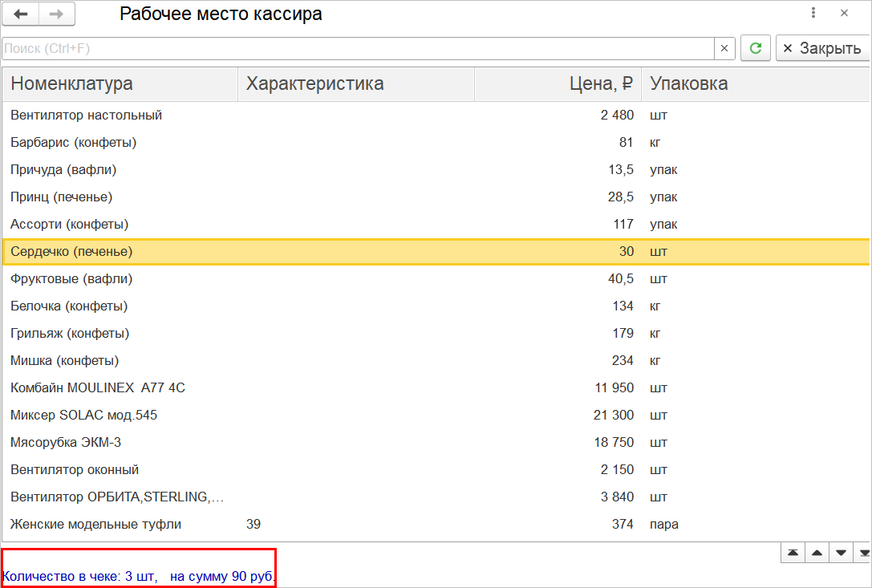Select the Принц (печенье) item

pos(61,197)
